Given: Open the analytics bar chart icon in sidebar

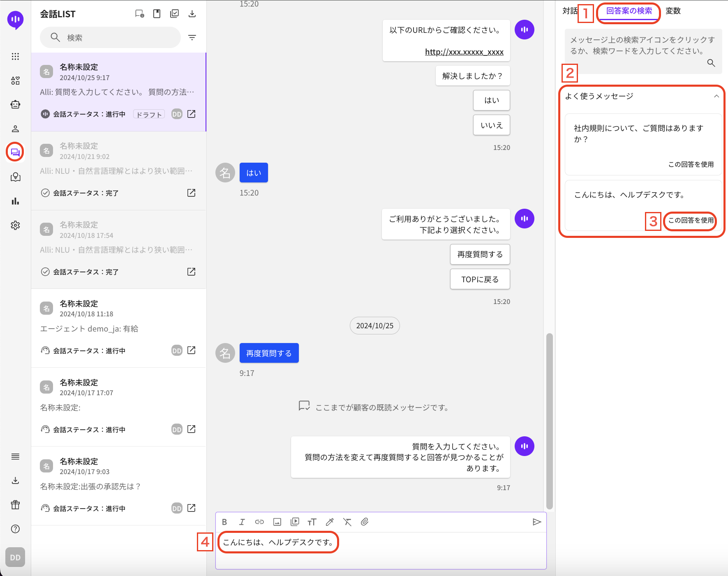Looking at the screenshot, I should click(x=15, y=201).
